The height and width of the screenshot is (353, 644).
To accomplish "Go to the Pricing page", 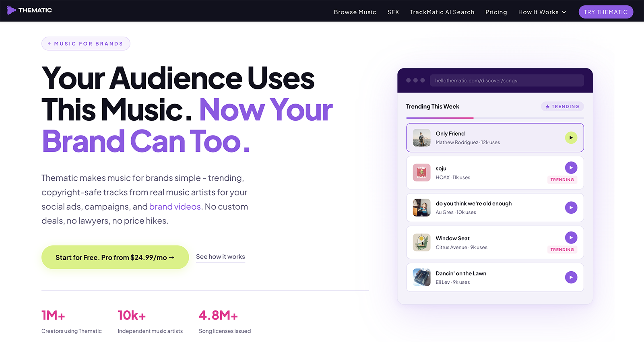I will [x=496, y=12].
